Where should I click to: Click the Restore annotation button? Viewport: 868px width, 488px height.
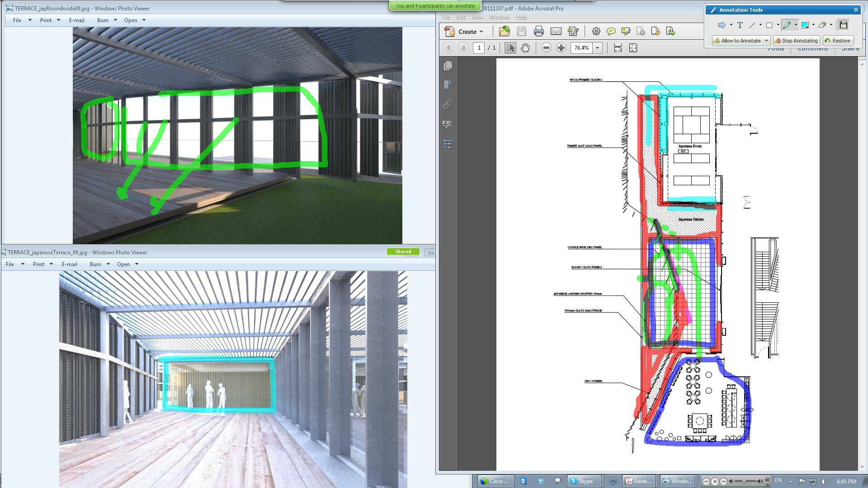pyautogui.click(x=838, y=41)
